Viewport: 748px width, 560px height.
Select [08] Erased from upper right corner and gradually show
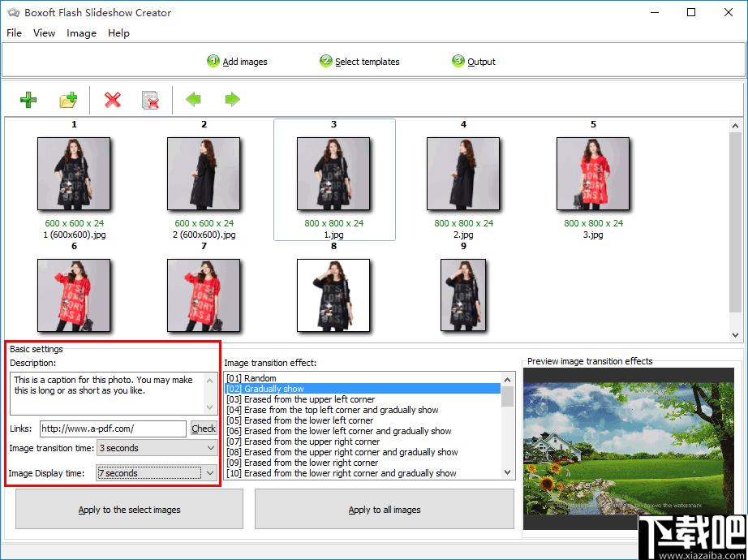pyautogui.click(x=363, y=451)
